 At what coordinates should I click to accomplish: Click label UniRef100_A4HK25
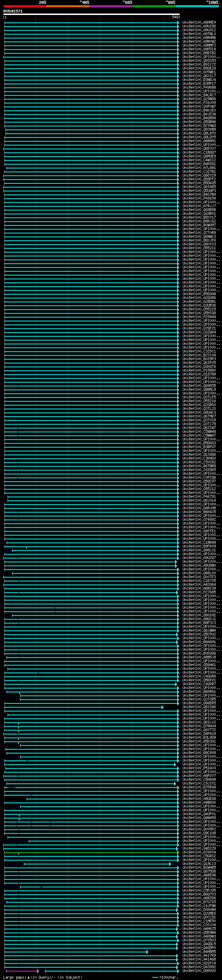pyautogui.click(x=199, y=929)
